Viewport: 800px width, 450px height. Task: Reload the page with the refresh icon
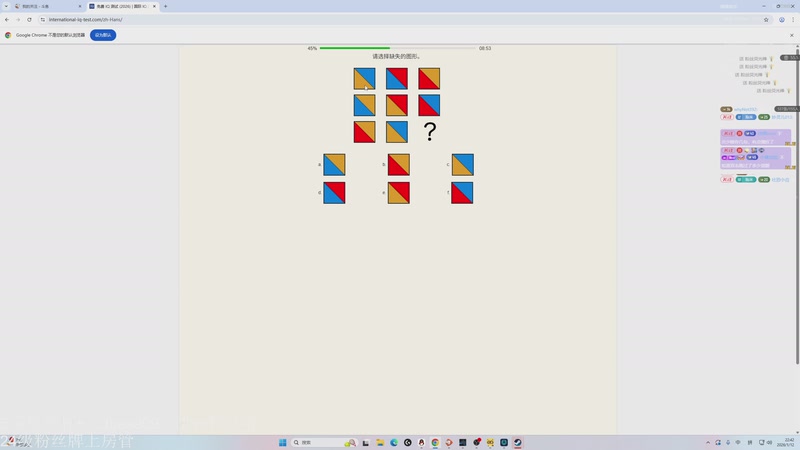[29, 19]
